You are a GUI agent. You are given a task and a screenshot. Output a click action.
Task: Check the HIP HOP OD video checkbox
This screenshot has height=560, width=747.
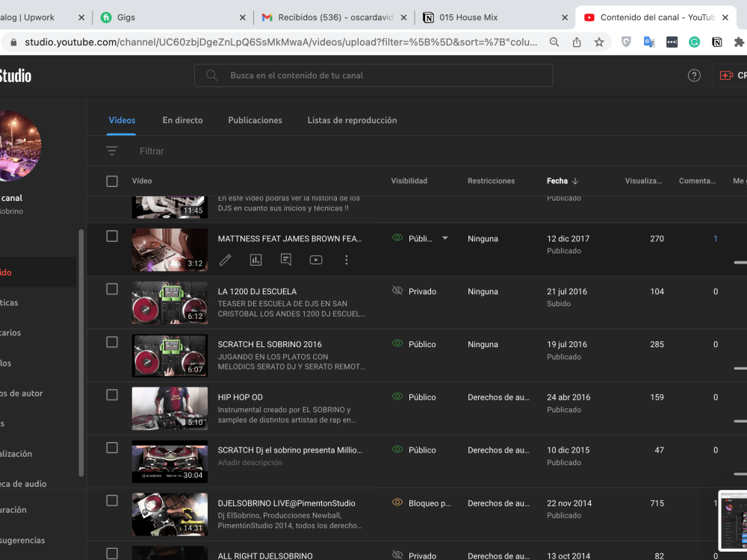pos(112,395)
